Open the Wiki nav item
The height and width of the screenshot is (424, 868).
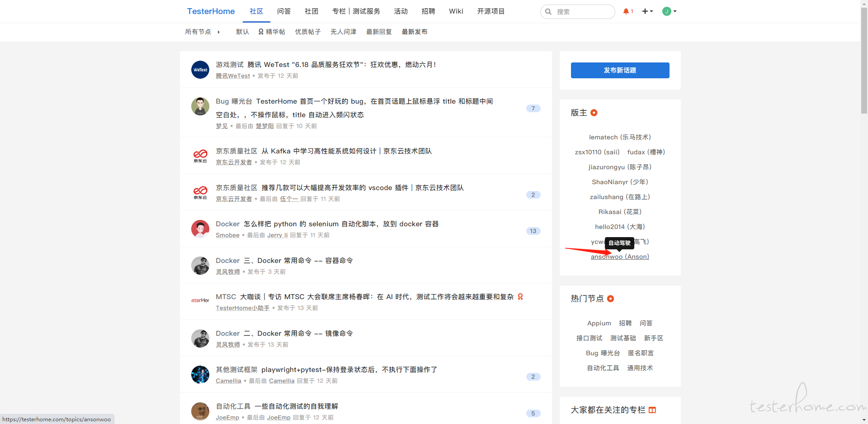coord(456,11)
